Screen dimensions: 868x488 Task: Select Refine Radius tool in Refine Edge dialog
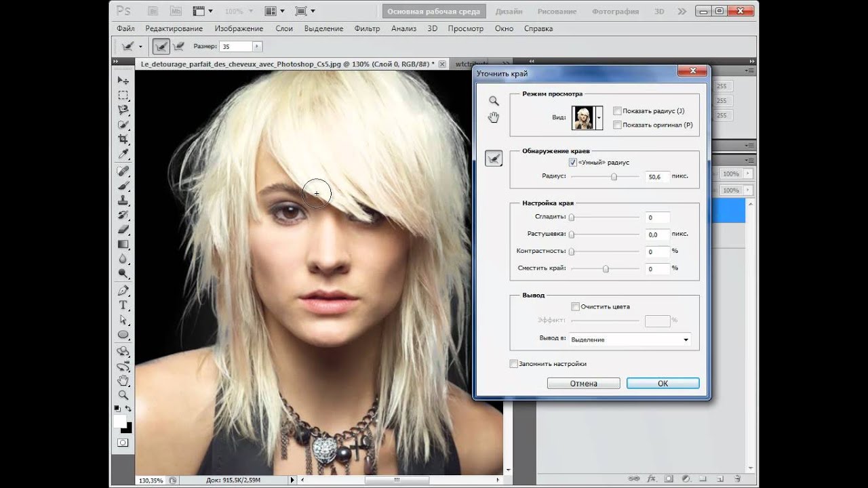tap(494, 159)
